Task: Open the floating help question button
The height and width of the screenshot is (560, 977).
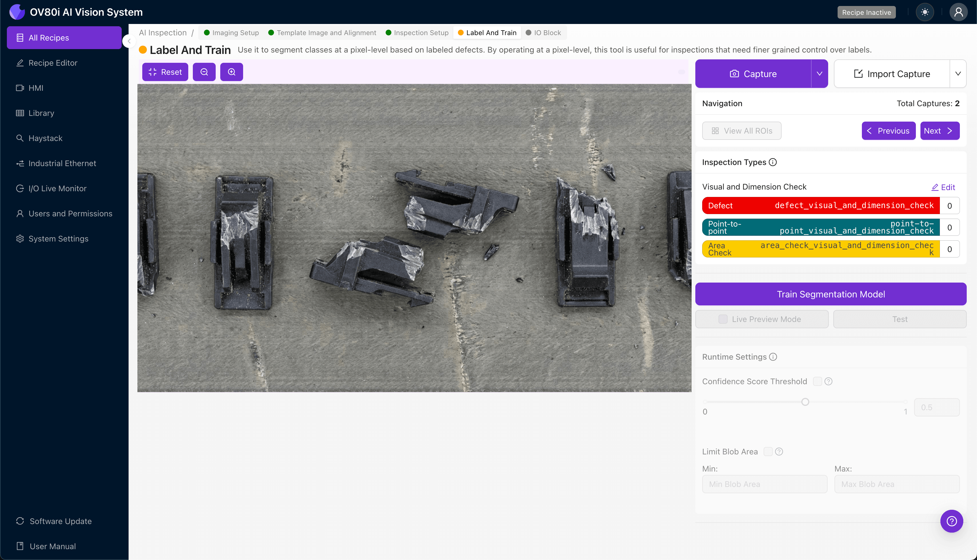Action: 952,521
